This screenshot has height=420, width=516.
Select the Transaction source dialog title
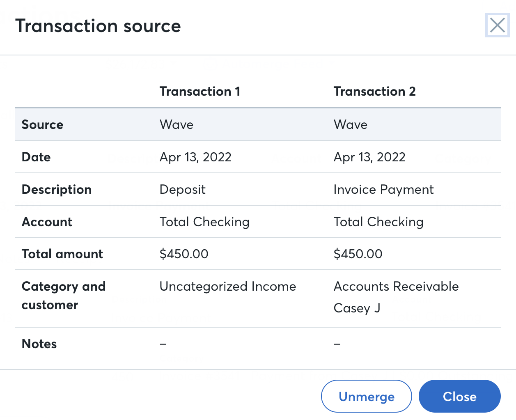coord(98,26)
